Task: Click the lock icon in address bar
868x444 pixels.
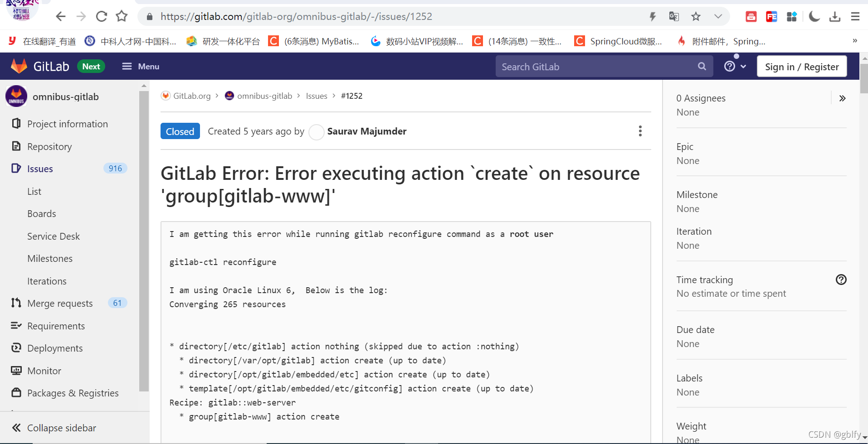Action: click(x=149, y=17)
